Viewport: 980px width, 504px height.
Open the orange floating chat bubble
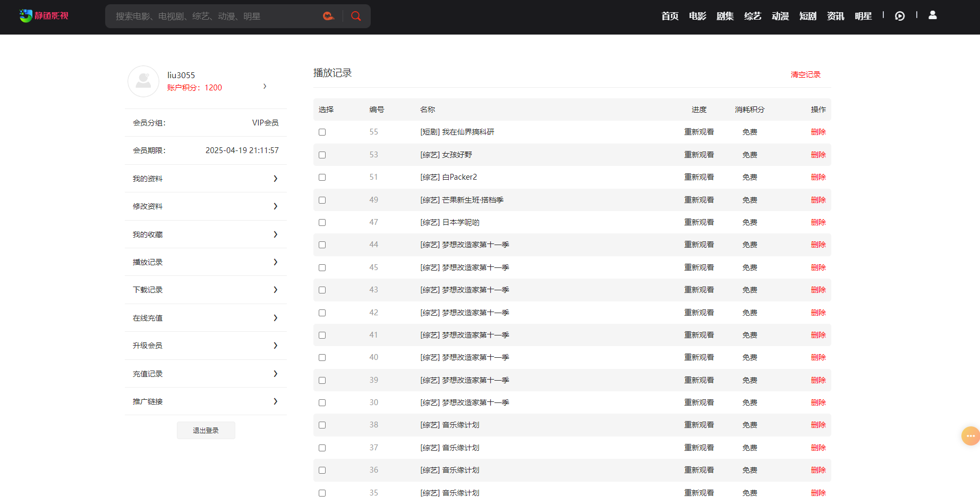tap(970, 436)
